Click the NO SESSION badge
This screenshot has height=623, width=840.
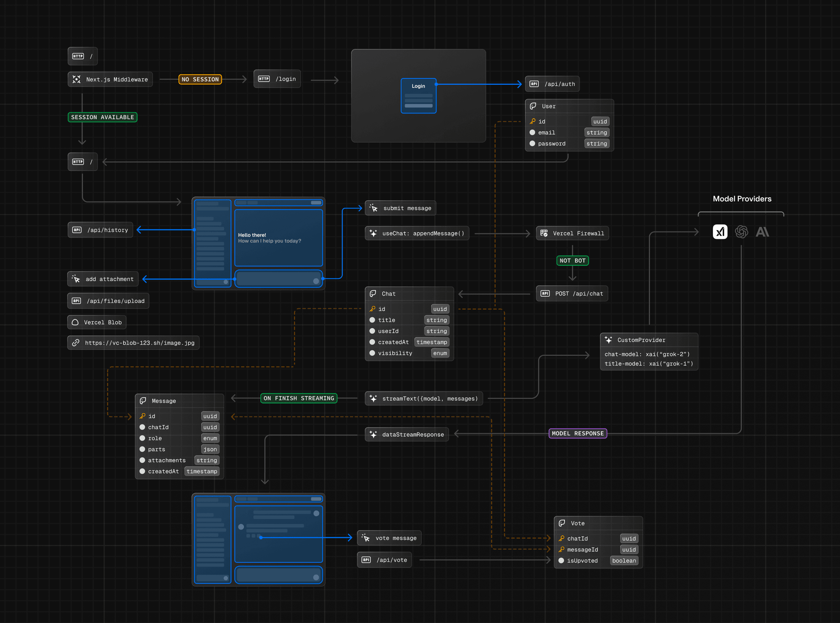200,79
